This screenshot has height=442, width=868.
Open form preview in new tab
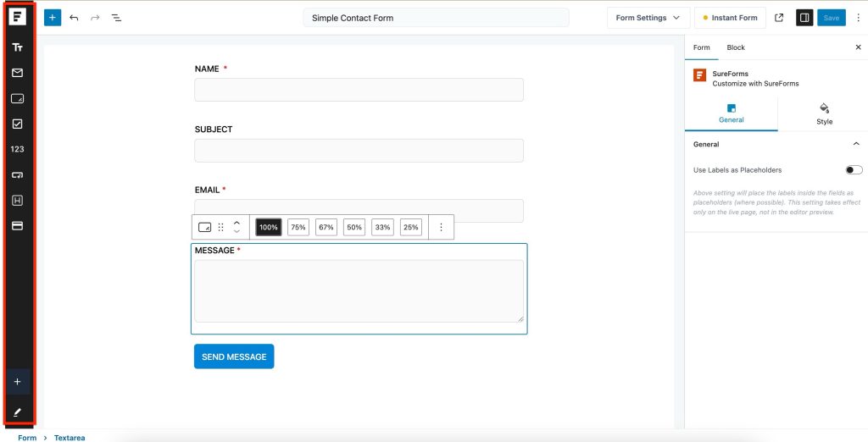click(779, 18)
